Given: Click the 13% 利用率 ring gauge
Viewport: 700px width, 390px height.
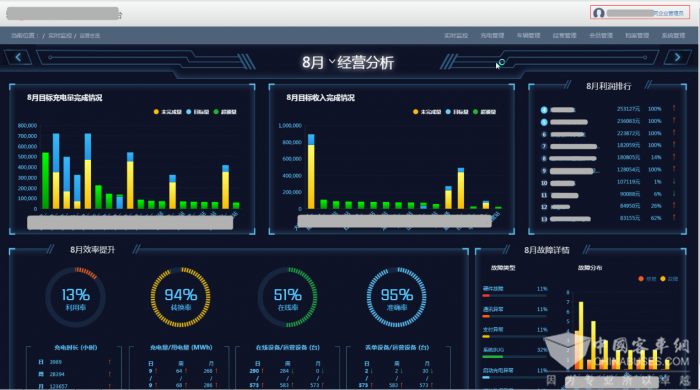Looking at the screenshot, I should point(75,297).
